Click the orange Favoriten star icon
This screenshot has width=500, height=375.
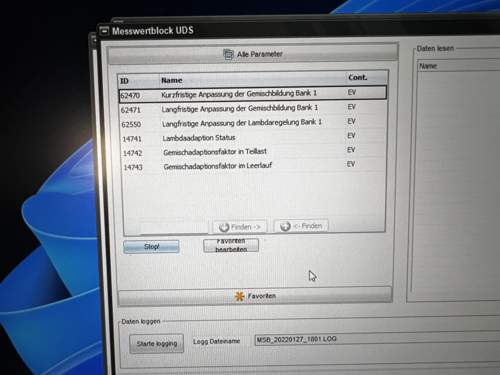(x=239, y=296)
